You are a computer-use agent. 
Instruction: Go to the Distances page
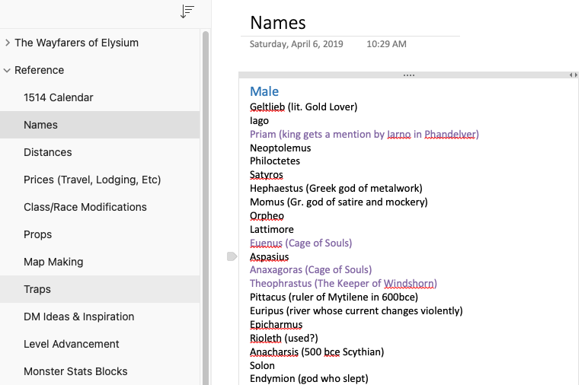coord(48,152)
